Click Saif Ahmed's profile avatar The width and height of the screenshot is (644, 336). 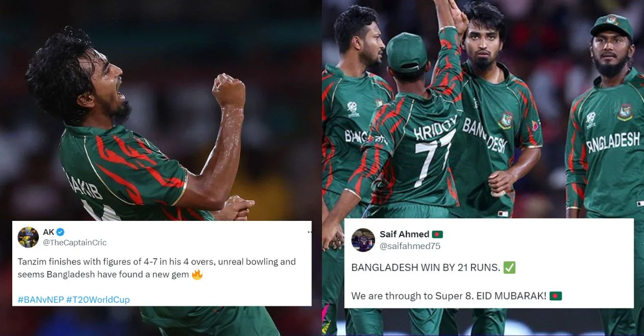pyautogui.click(x=363, y=240)
